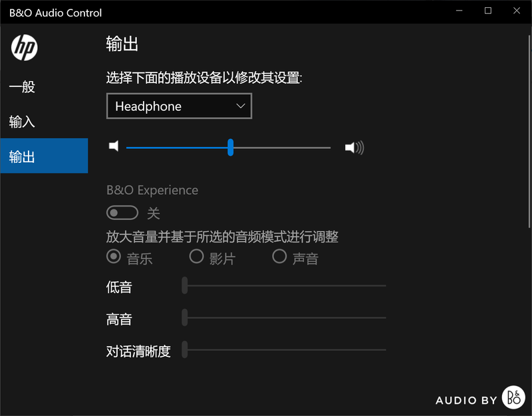The image size is (532, 416).
Task: Click the loud volume speaker icon
Action: [354, 148]
